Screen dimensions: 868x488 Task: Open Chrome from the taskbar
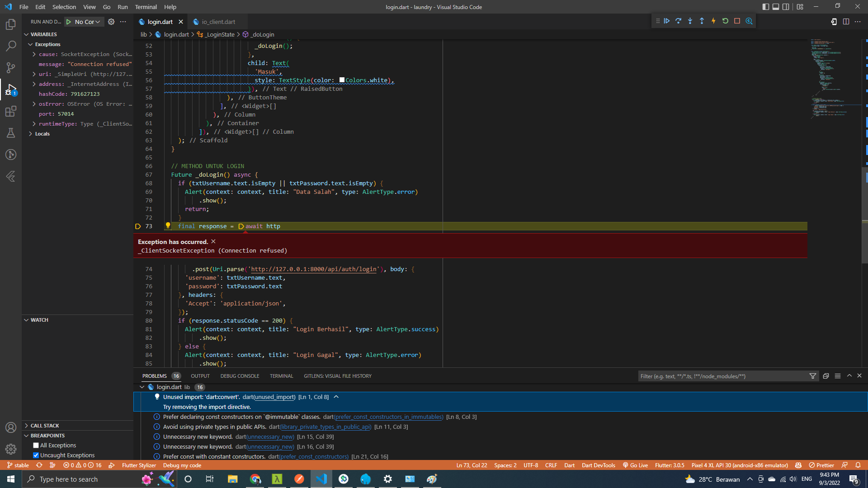coord(255,479)
